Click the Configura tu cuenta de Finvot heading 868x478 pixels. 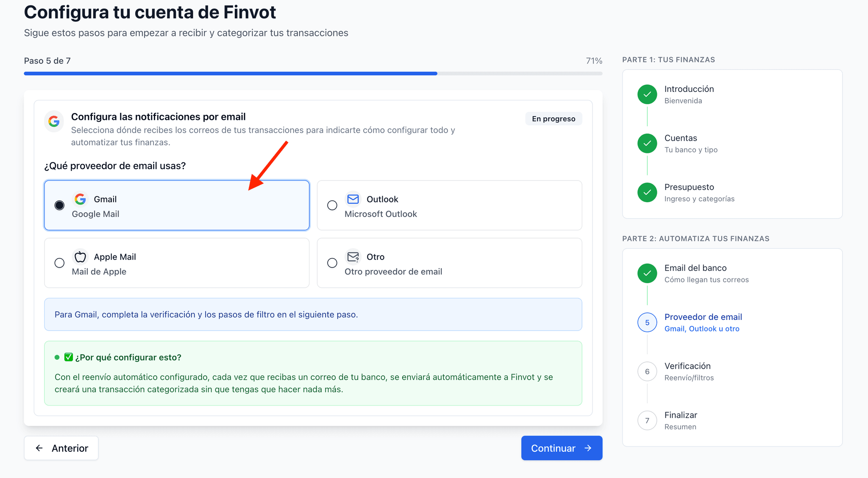[x=150, y=12]
